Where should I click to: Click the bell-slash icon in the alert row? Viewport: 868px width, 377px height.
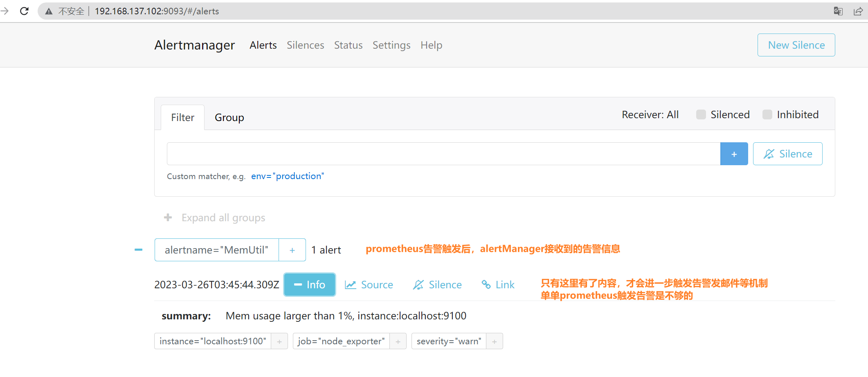point(418,285)
